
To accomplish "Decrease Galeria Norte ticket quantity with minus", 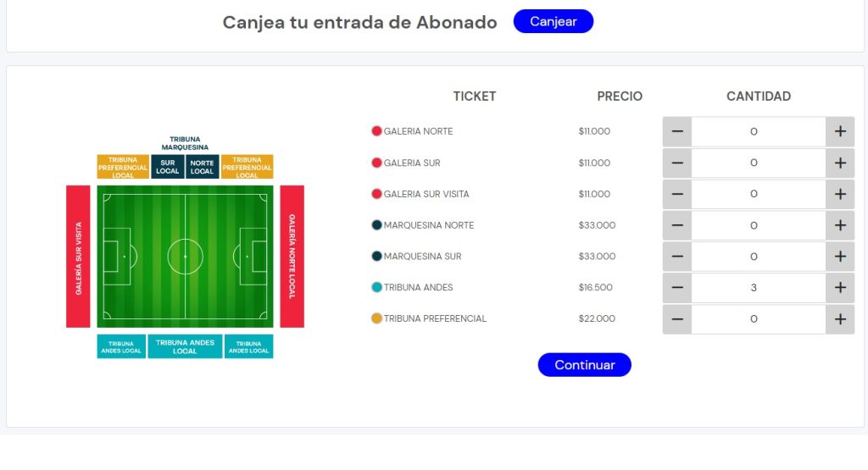I will tap(677, 131).
